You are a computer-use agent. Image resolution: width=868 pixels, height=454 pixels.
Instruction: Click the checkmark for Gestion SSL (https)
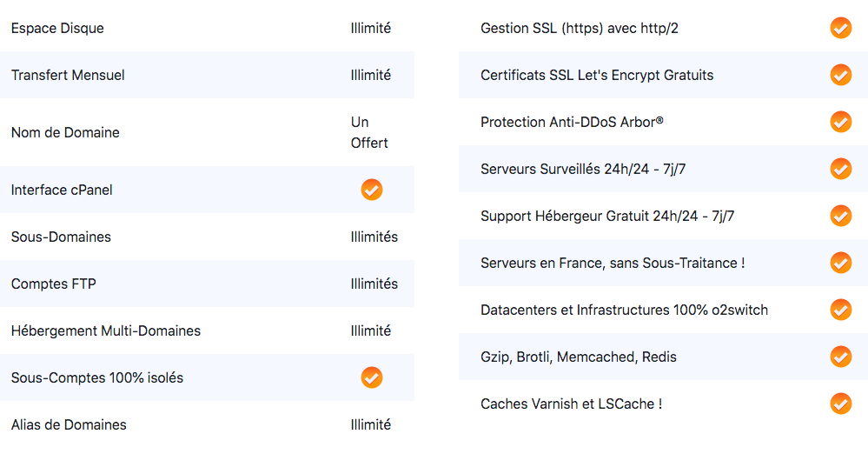pyautogui.click(x=840, y=28)
